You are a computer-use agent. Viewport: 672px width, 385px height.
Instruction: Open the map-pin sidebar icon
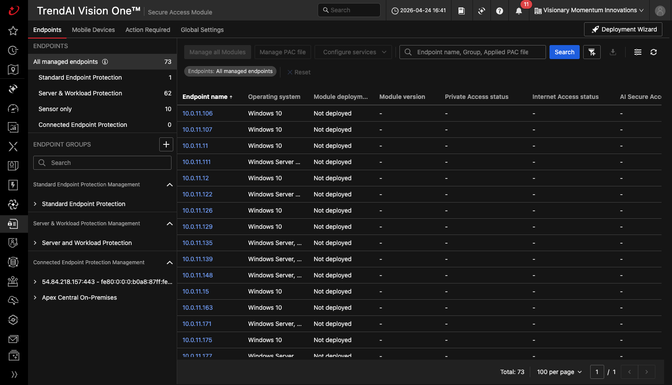click(x=13, y=69)
